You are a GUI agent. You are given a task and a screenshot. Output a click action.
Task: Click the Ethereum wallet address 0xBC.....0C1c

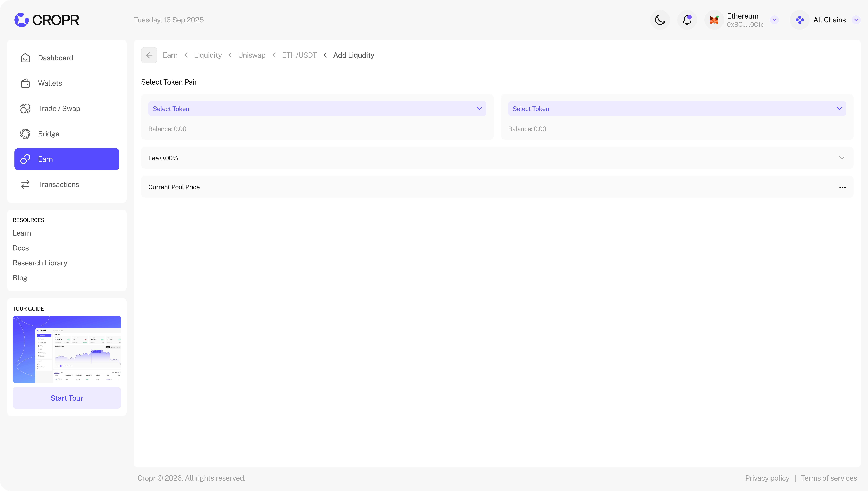tap(745, 25)
